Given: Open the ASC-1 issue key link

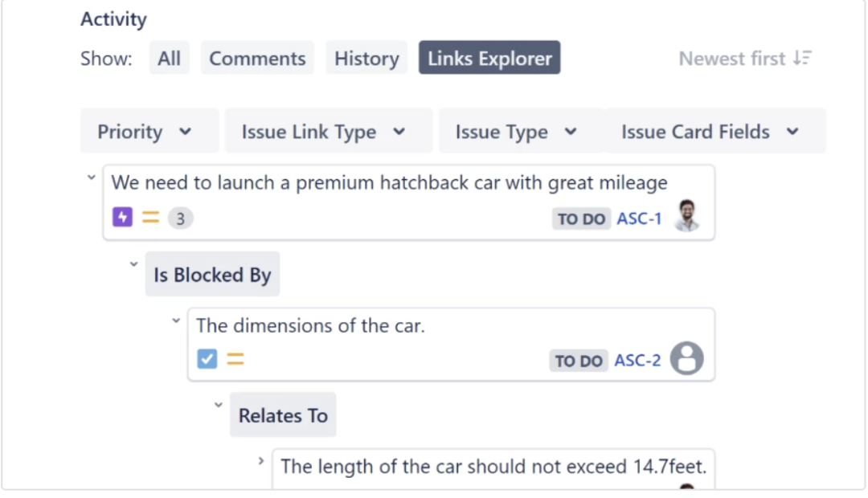Looking at the screenshot, I should tap(639, 218).
